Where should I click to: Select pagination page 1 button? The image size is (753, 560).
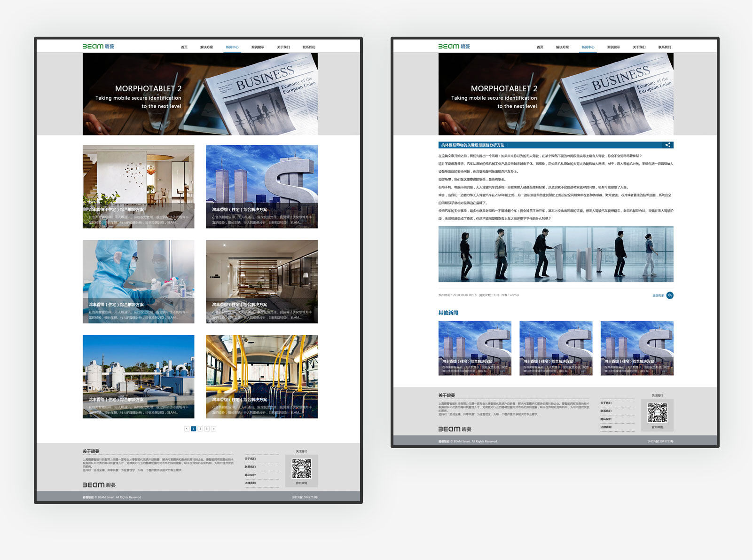(193, 429)
